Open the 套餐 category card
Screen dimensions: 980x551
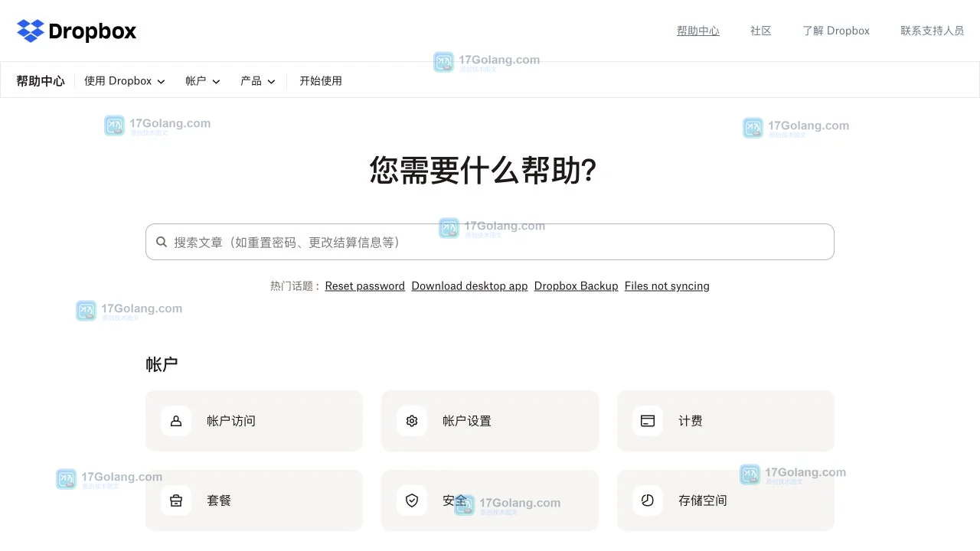(254, 500)
